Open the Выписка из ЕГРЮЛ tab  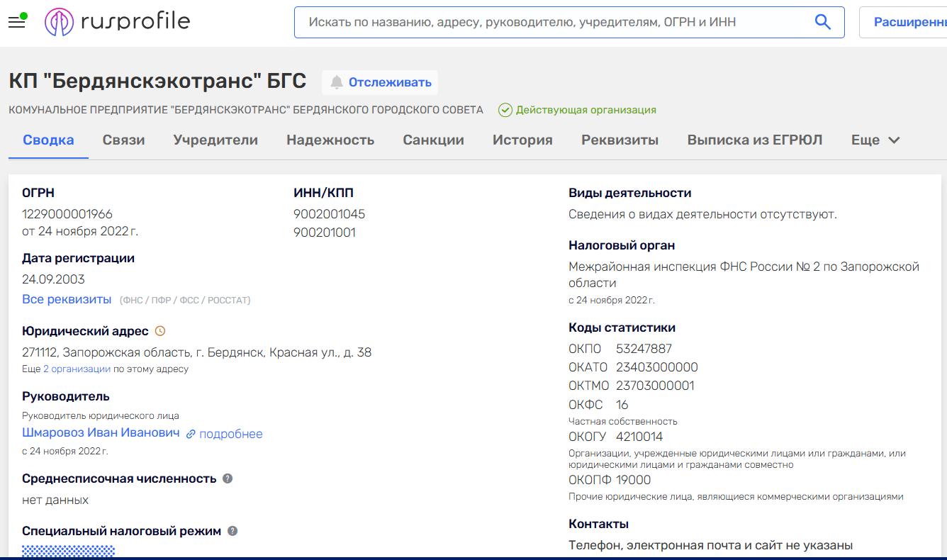[754, 140]
